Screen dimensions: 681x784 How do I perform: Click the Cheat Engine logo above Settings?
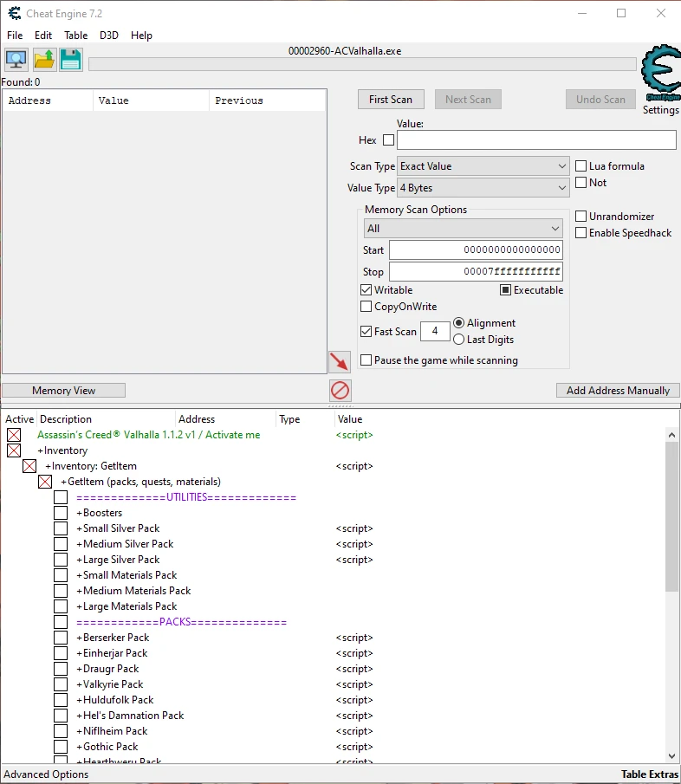pyautogui.click(x=660, y=74)
